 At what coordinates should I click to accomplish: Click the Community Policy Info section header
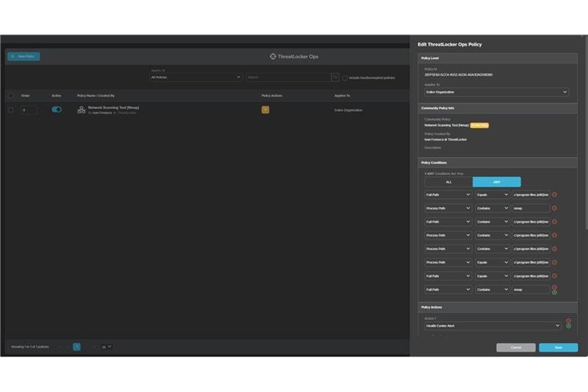click(497, 108)
